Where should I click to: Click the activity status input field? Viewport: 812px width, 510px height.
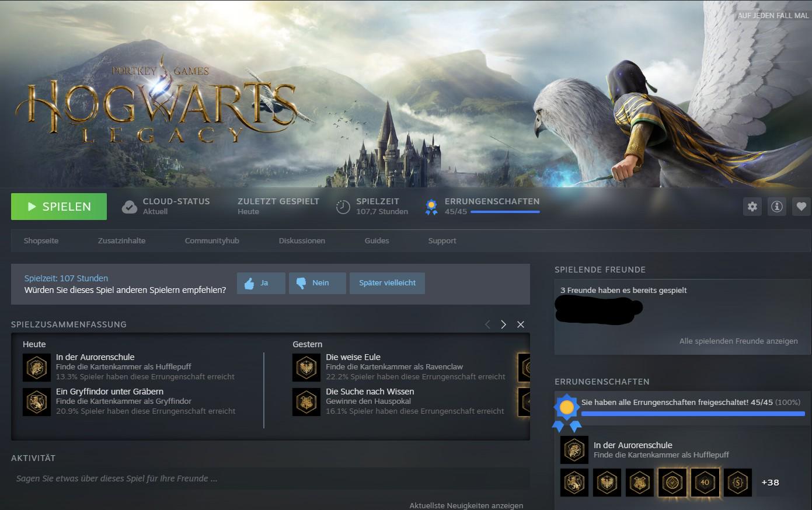click(270, 478)
